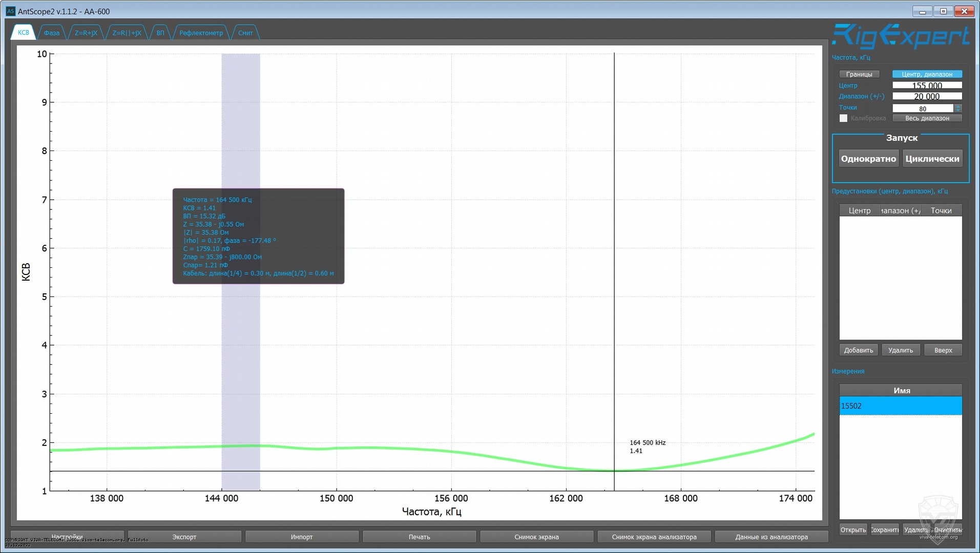The width and height of the screenshot is (980, 553).
Task: Click the AntScope2 icon in title bar
Action: 10,11
